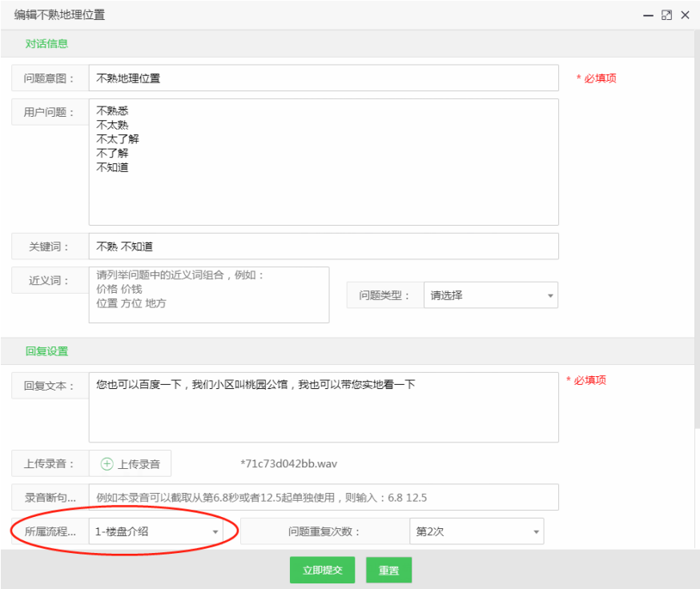Focus the 录音断句 input field
700x589 pixels.
tap(323, 498)
